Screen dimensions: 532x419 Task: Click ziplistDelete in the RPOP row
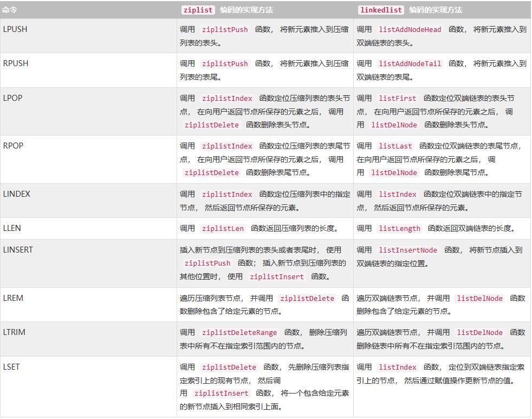(x=212, y=172)
